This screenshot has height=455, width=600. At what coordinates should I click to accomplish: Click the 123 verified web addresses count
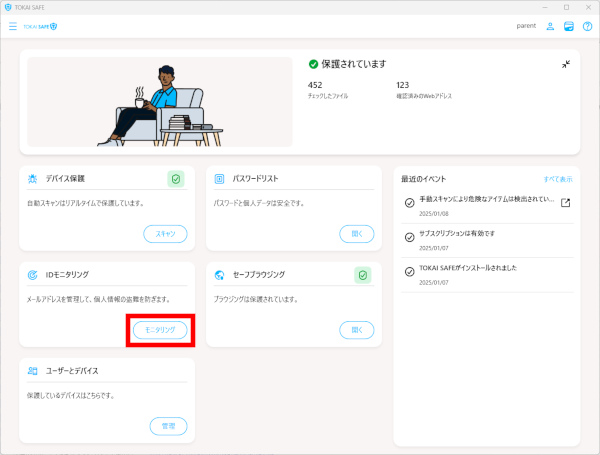point(403,85)
